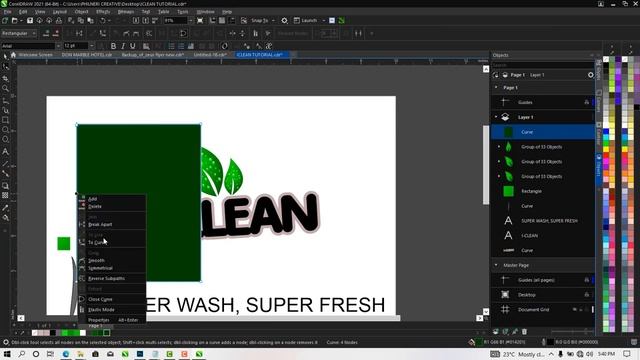Click the Search field in the Objects docker
The width and height of the screenshot is (640, 360).
(542, 65)
